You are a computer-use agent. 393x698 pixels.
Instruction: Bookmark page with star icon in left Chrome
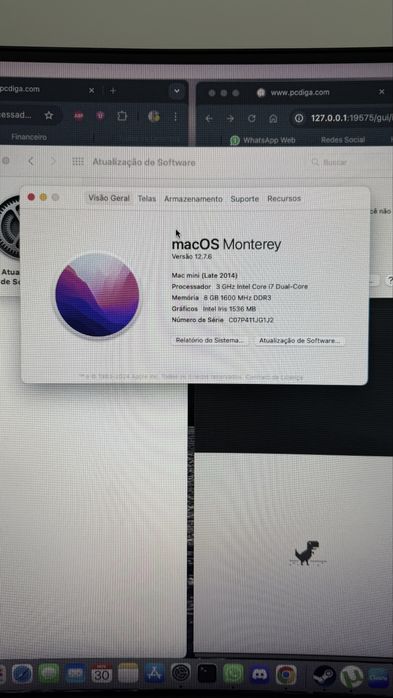(49, 115)
